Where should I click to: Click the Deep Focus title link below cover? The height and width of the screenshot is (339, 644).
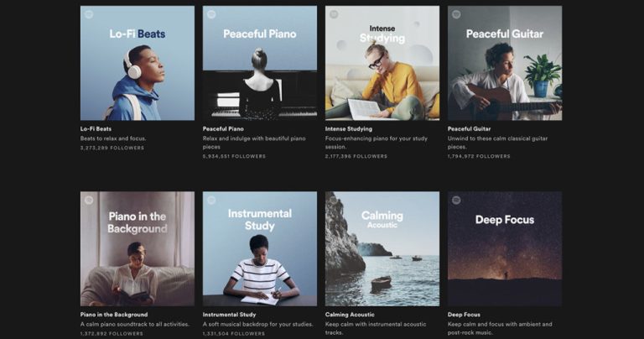(464, 315)
